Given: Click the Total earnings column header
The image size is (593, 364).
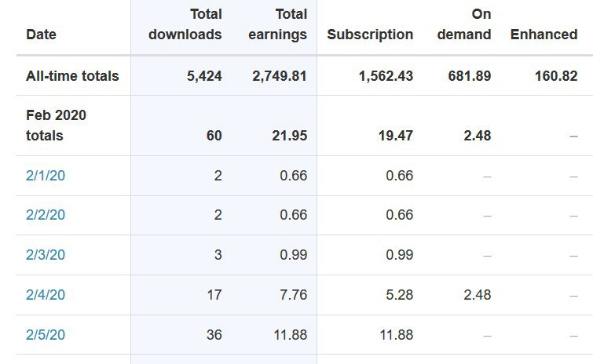Looking at the screenshot, I should [x=277, y=24].
